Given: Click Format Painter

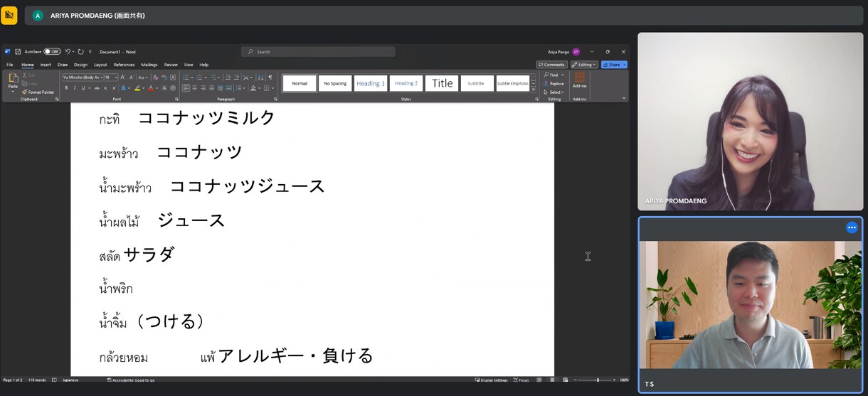Looking at the screenshot, I should tap(38, 92).
